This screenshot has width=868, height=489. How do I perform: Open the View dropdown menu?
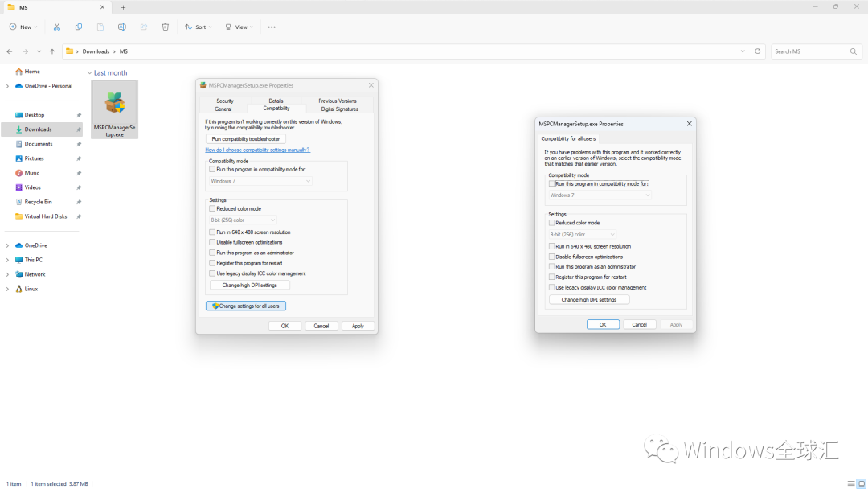point(239,27)
